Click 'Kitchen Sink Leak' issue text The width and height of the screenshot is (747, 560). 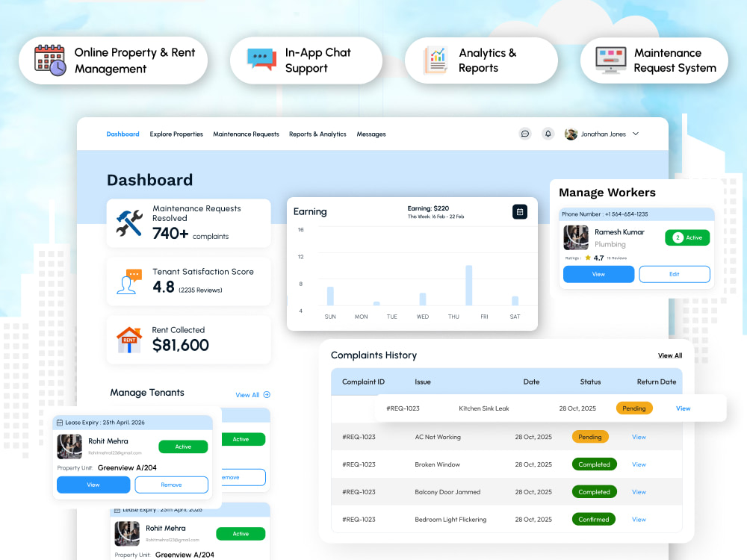483,408
